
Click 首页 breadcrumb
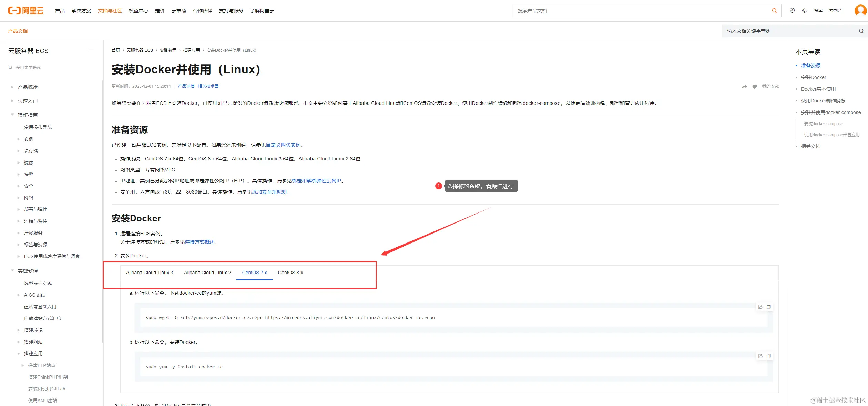pos(116,50)
